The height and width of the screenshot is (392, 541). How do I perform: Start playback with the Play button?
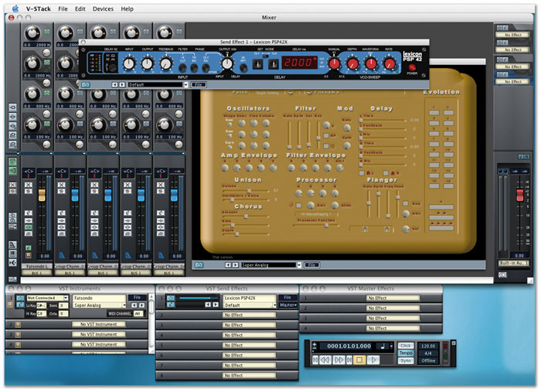pos(373,360)
